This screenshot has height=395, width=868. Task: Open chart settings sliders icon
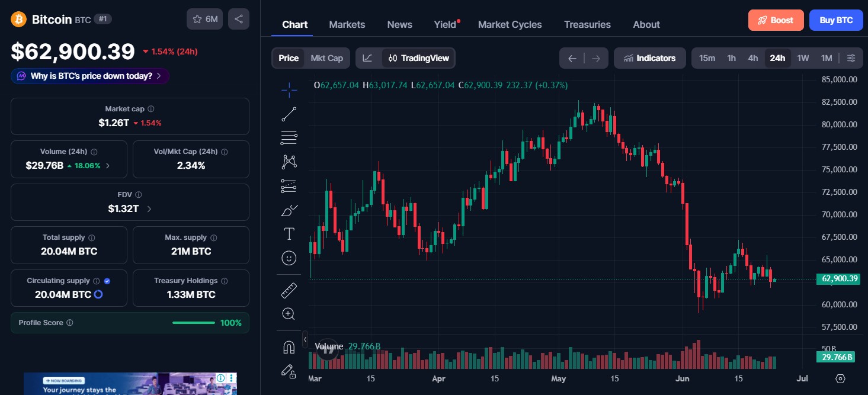pos(851,58)
